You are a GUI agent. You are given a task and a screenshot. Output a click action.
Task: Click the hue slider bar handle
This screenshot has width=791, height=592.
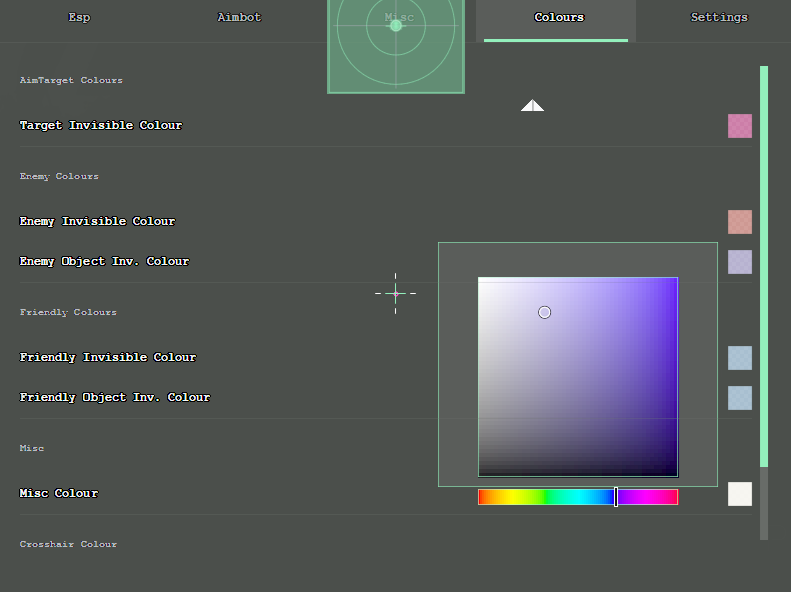616,497
